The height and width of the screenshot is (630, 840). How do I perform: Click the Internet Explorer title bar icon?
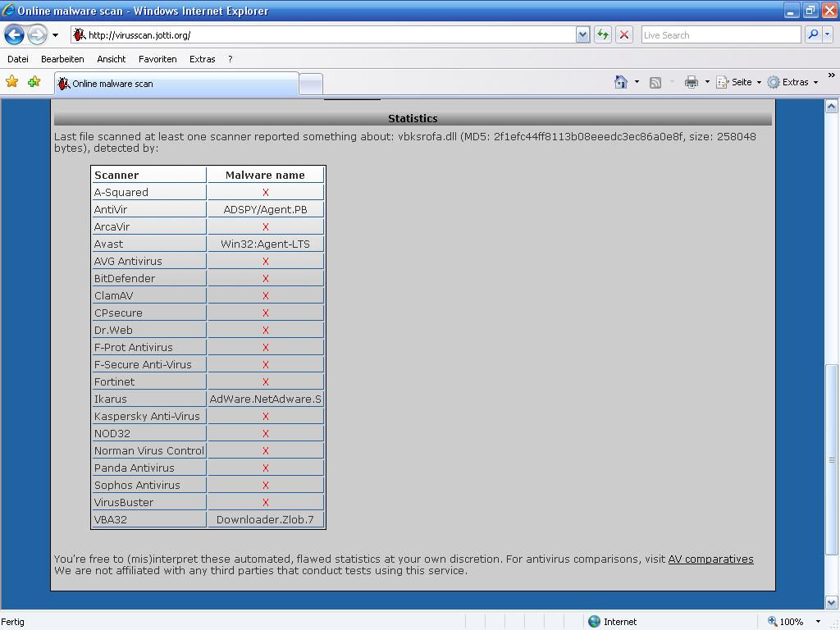point(8,10)
